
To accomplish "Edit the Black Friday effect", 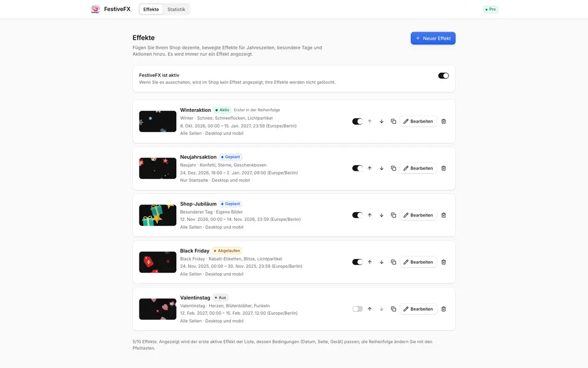I will point(418,262).
